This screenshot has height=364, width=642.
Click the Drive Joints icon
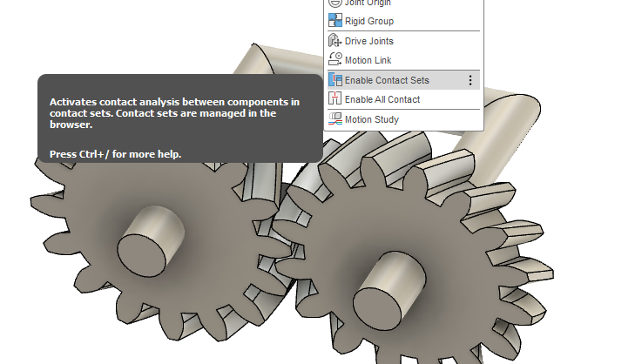point(335,41)
